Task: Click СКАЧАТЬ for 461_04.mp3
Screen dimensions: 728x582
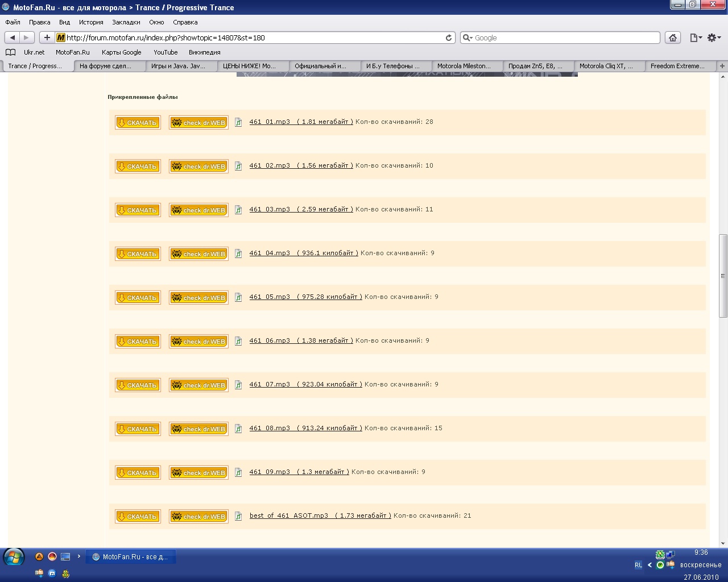Action: 138,254
